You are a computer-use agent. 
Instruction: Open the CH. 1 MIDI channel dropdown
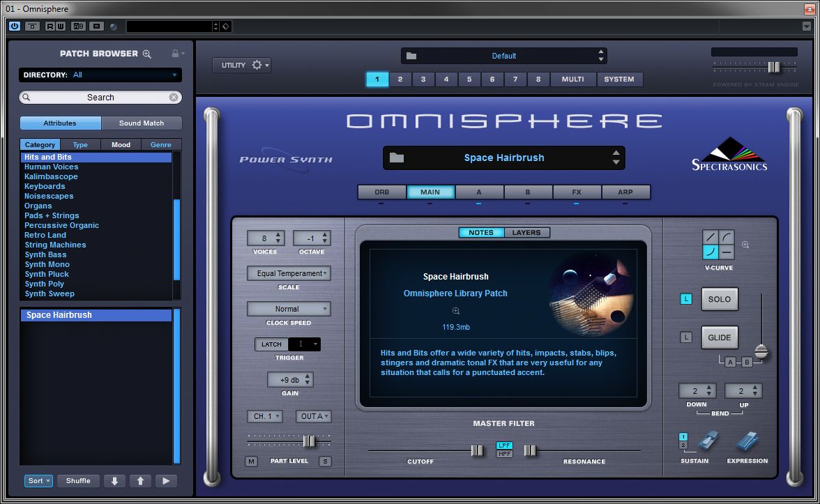point(265,416)
